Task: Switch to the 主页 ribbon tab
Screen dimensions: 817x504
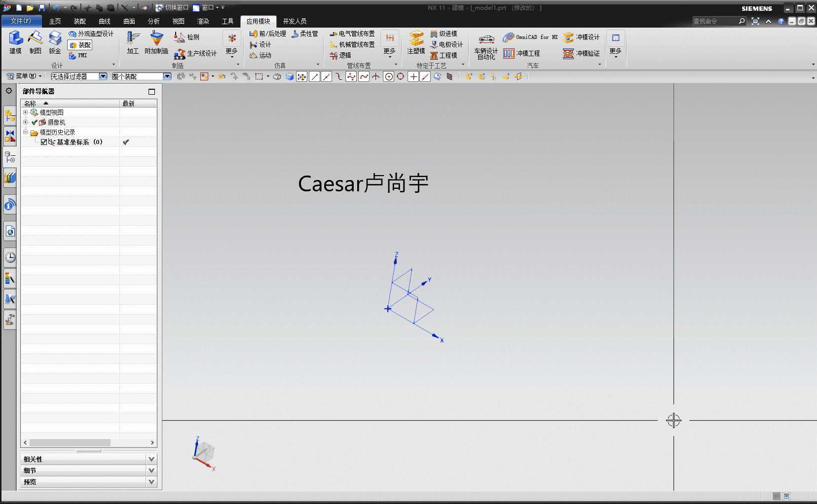Action: [x=55, y=21]
